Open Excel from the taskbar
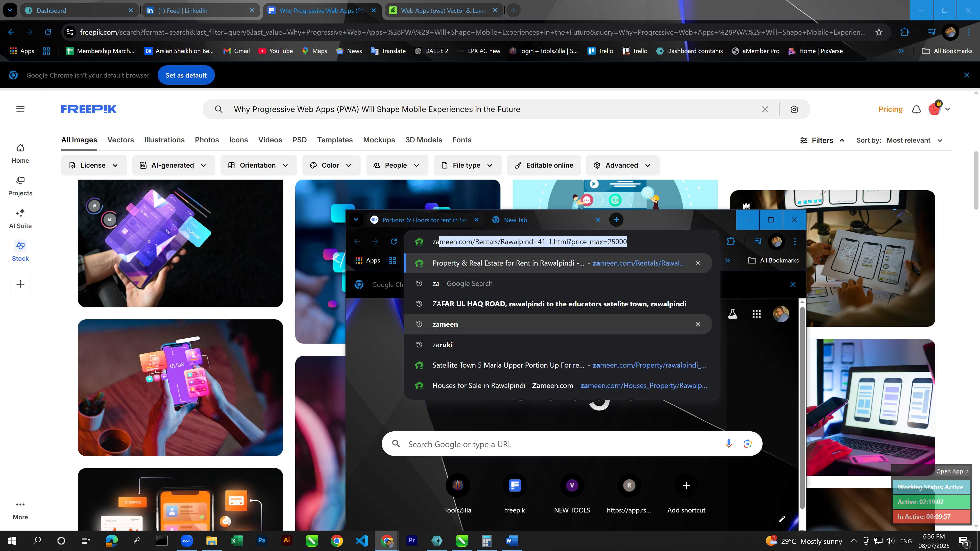 point(236,540)
